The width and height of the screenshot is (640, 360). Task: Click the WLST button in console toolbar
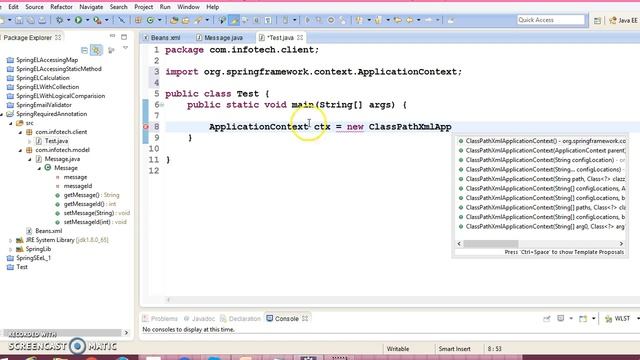(618, 318)
